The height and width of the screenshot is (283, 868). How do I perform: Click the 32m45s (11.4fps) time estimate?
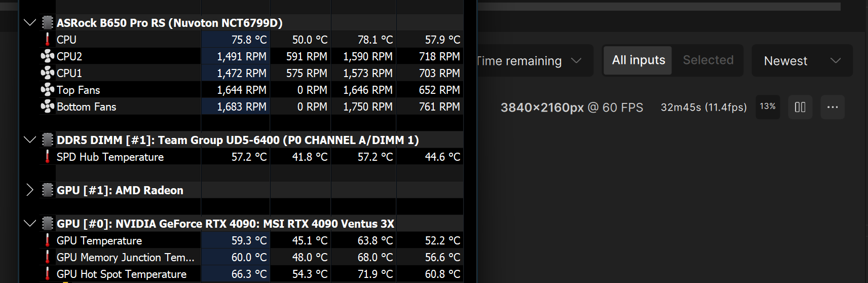click(703, 107)
